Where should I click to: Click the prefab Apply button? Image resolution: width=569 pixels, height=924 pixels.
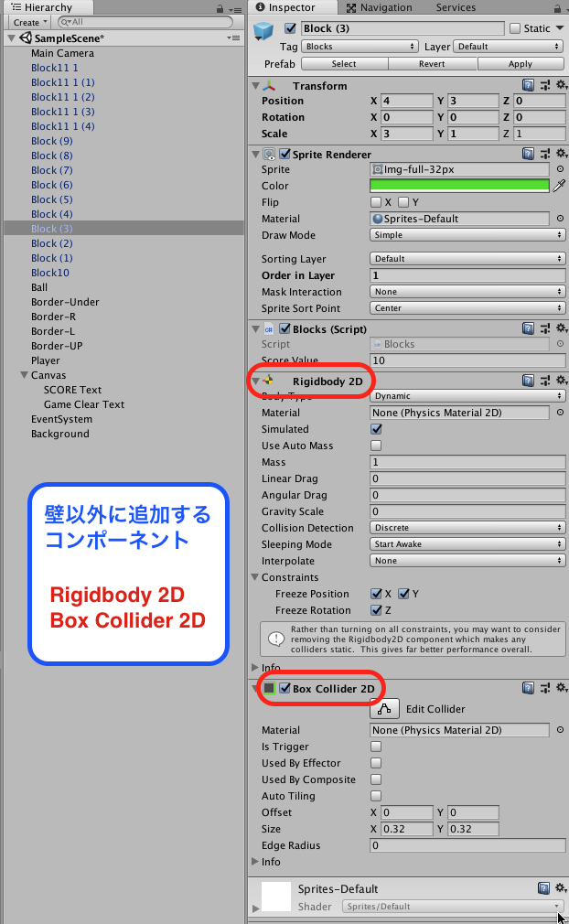tap(520, 64)
